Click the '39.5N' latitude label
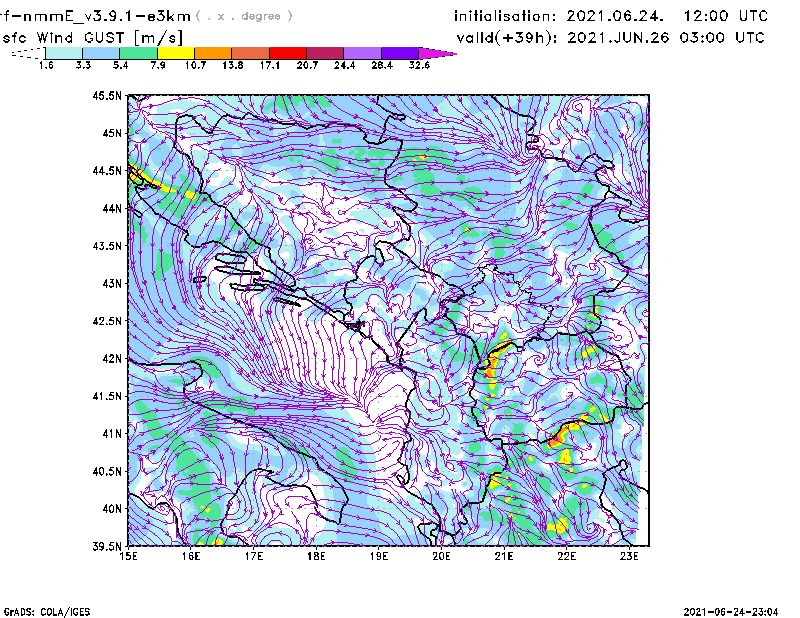This screenshot has width=800, height=618. click(107, 547)
